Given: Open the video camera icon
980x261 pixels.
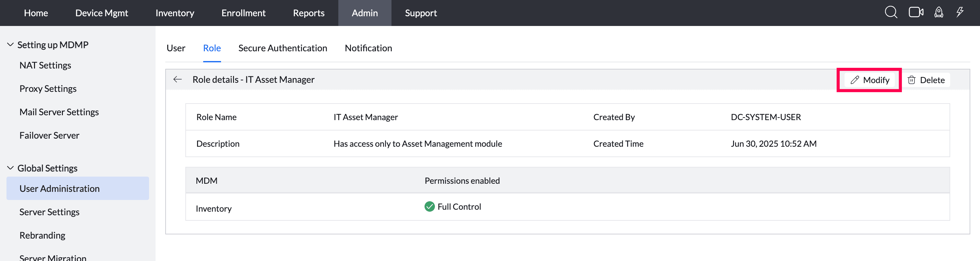Looking at the screenshot, I should coord(916,13).
